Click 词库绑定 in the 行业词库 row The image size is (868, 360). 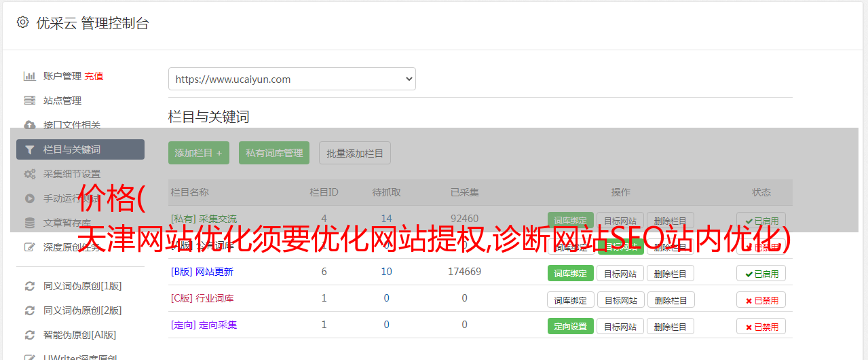click(x=570, y=300)
